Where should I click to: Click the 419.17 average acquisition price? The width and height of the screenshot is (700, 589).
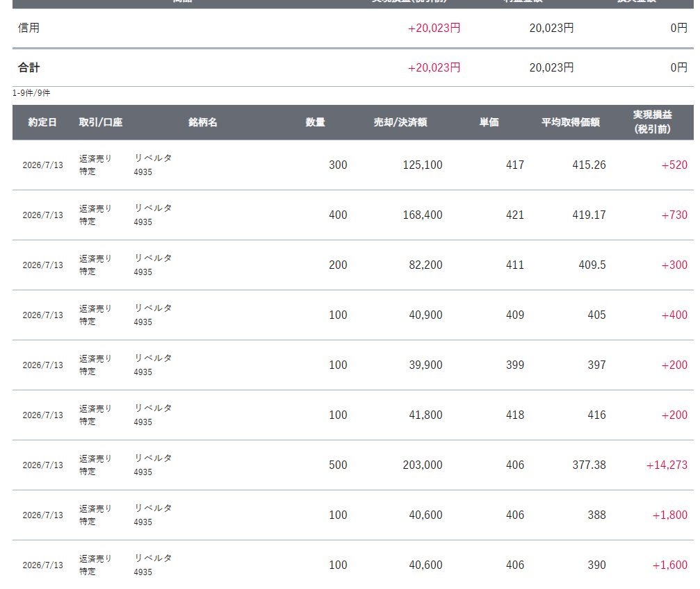click(589, 215)
